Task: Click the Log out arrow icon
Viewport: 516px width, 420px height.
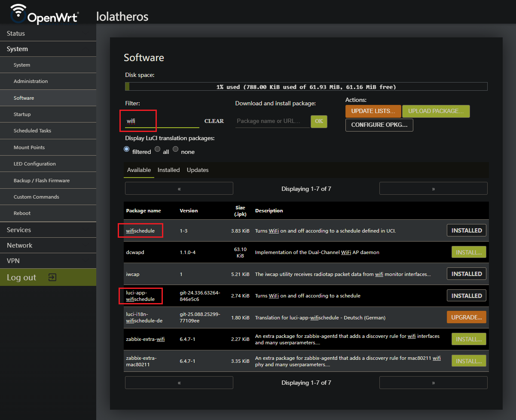Action: tap(52, 277)
